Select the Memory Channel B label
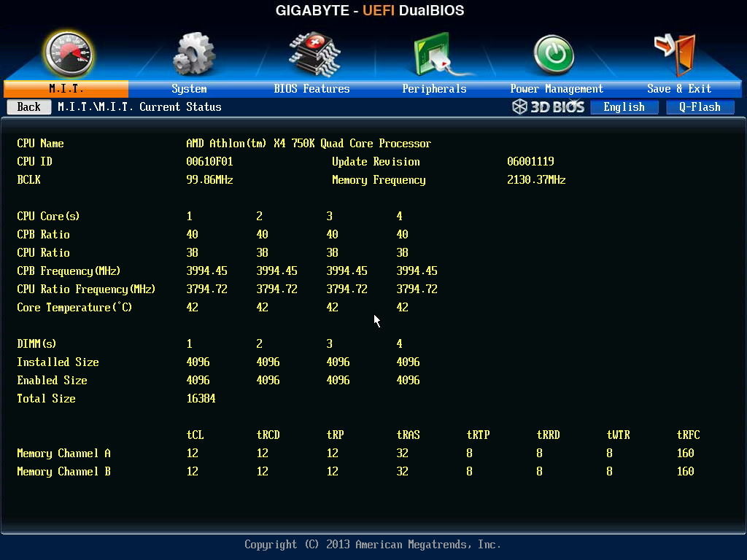Image resolution: width=747 pixels, height=560 pixels. [x=64, y=472]
